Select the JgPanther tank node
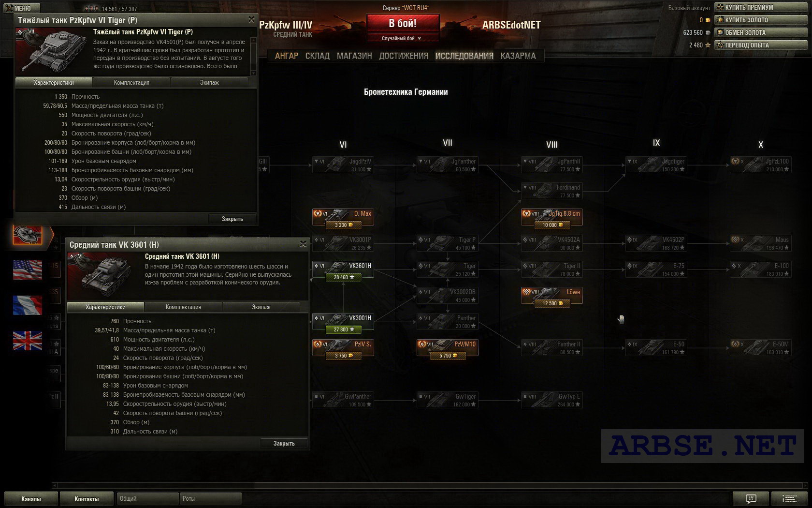The image size is (812, 508). coord(448,165)
